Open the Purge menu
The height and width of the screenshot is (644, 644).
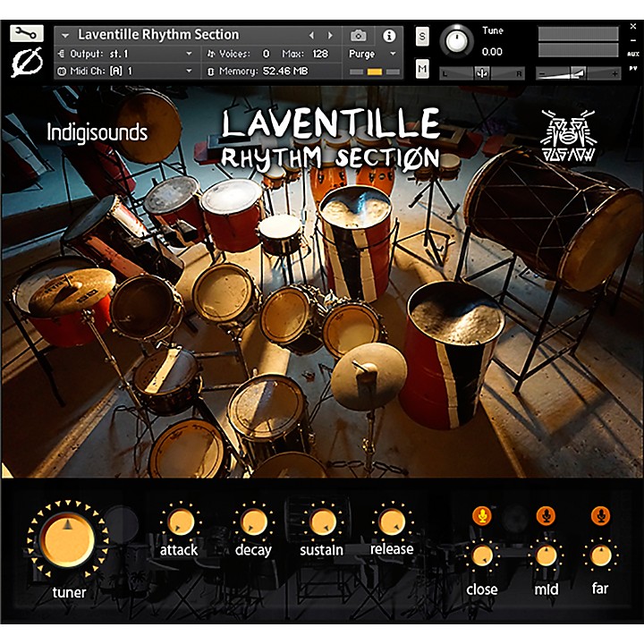point(371,54)
